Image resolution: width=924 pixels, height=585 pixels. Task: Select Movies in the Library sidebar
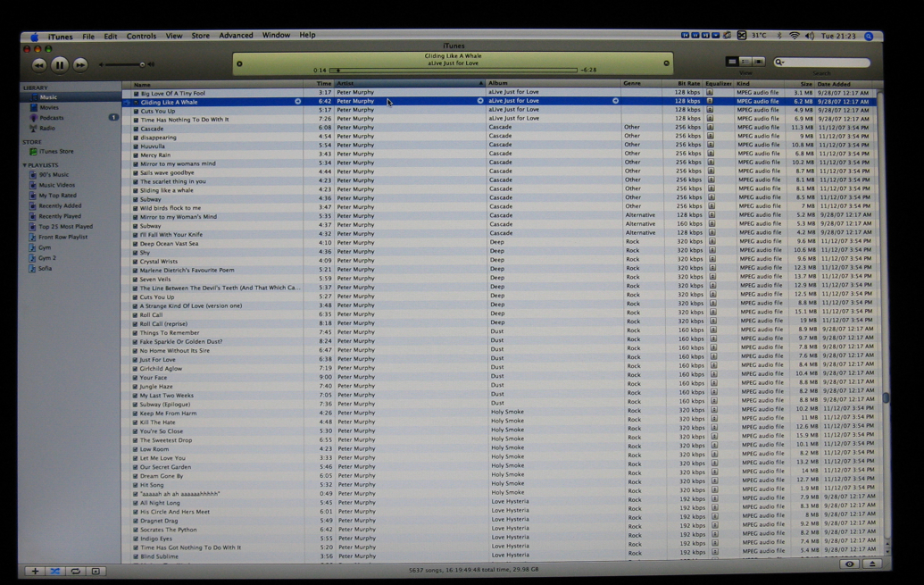click(x=49, y=107)
